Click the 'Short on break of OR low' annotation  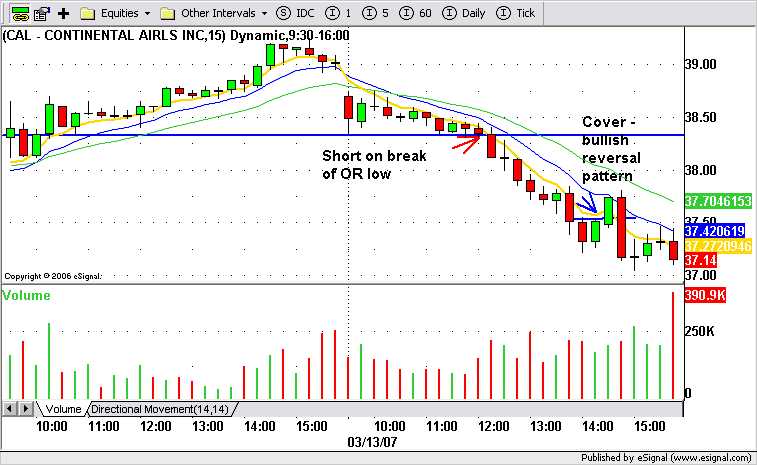point(374,165)
